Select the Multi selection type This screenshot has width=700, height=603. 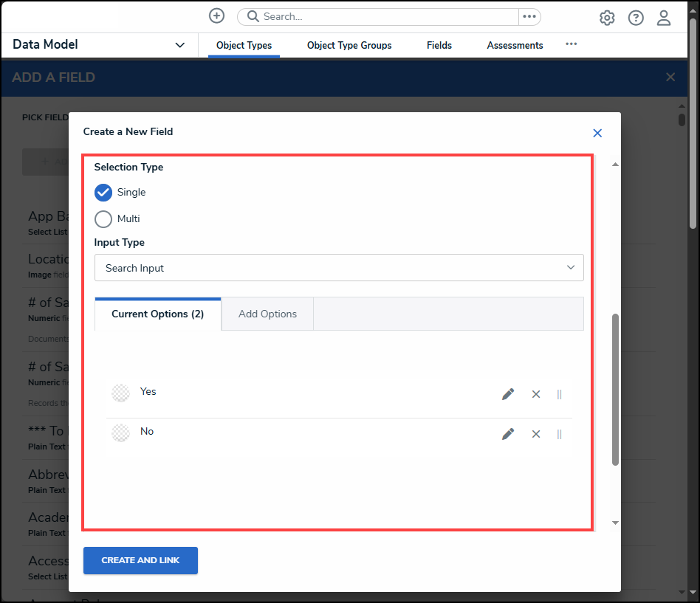(x=103, y=219)
